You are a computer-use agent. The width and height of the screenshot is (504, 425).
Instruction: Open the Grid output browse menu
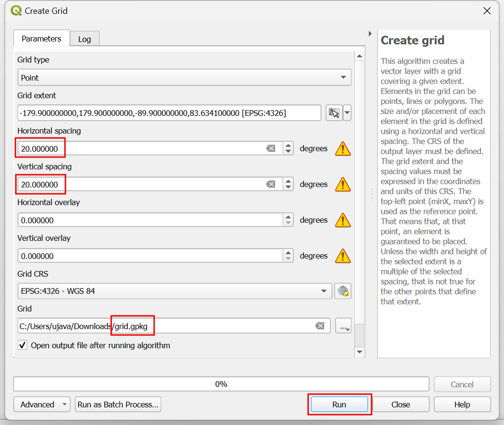pyautogui.click(x=343, y=326)
